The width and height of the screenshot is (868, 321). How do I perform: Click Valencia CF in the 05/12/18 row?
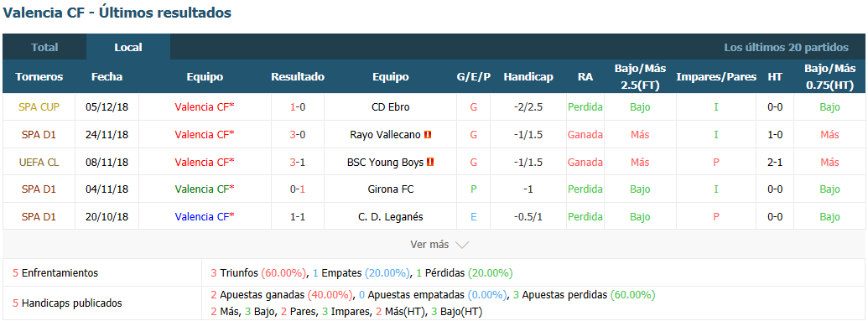point(205,106)
